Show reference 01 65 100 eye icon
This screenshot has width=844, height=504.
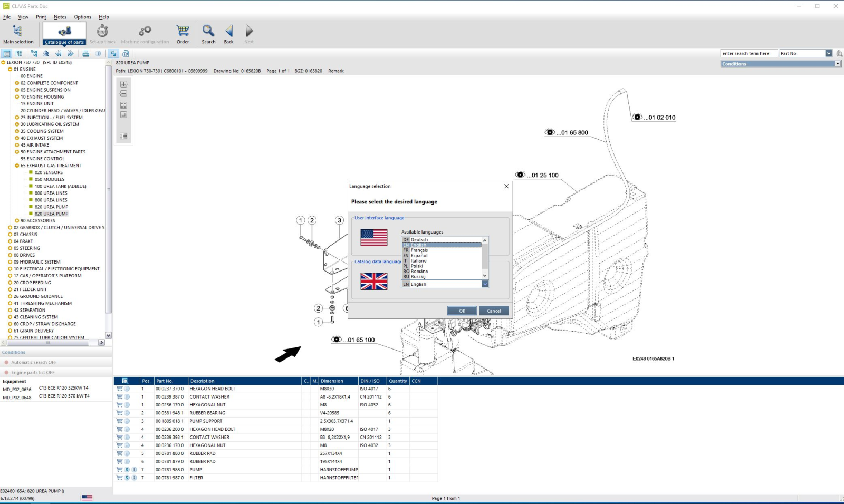tap(337, 340)
